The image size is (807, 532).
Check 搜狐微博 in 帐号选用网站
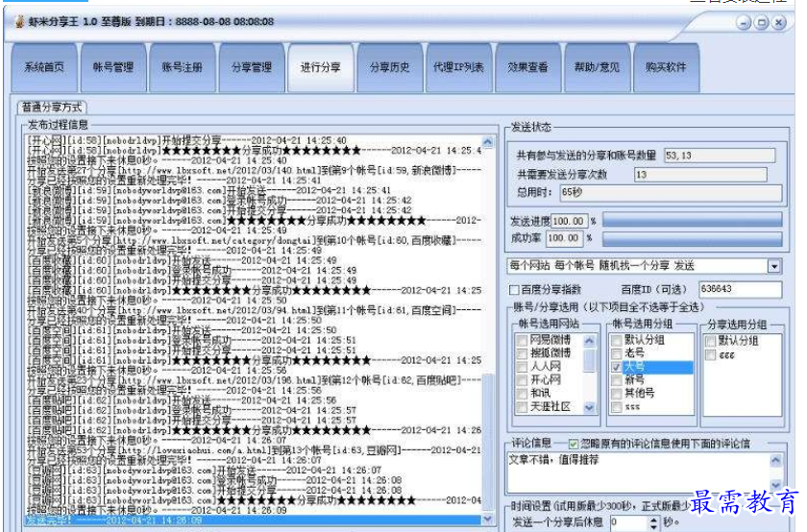pos(522,354)
